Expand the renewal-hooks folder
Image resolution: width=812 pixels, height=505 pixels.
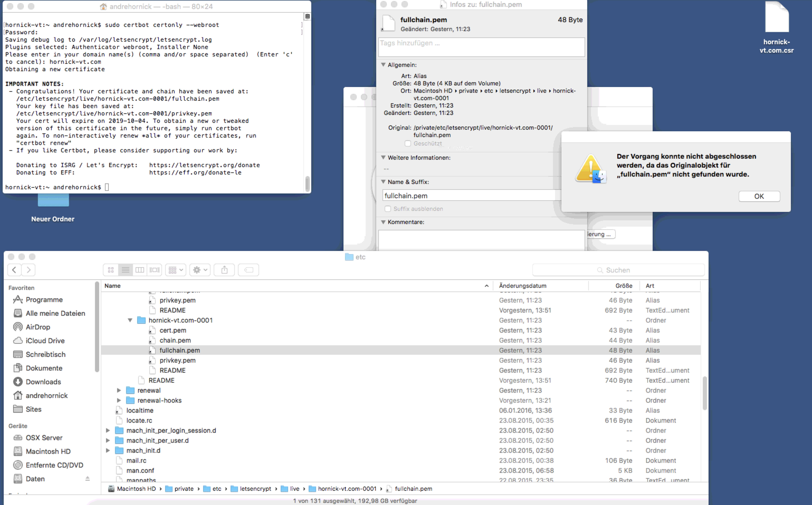pos(119,400)
